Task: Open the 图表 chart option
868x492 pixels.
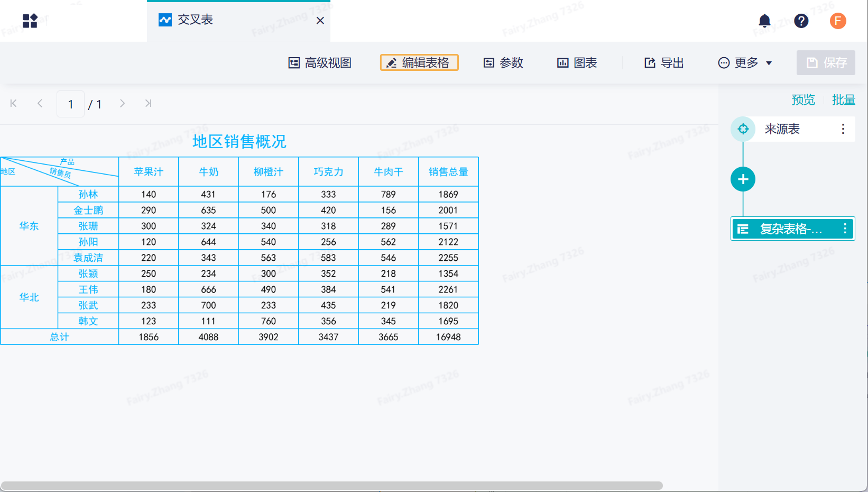Action: (x=577, y=63)
